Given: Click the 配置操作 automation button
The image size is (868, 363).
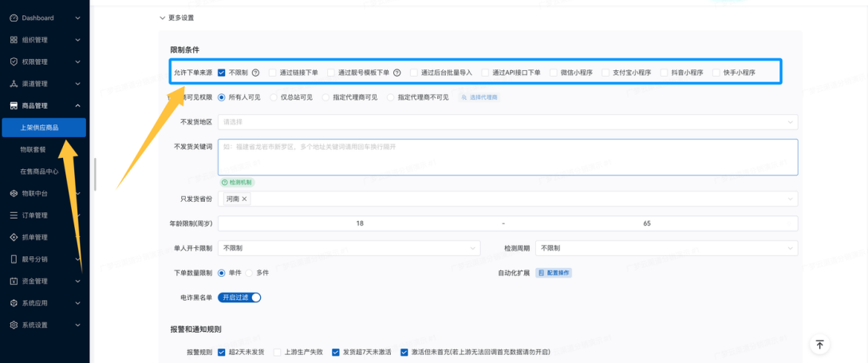Looking at the screenshot, I should point(554,273).
